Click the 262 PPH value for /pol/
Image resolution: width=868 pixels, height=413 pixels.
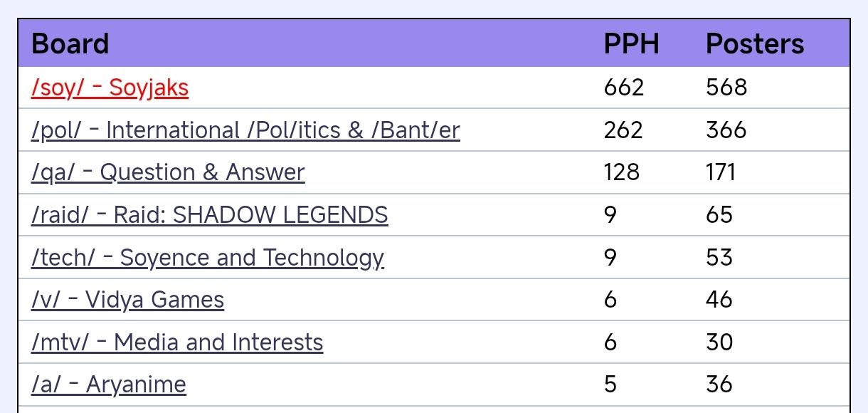(623, 130)
